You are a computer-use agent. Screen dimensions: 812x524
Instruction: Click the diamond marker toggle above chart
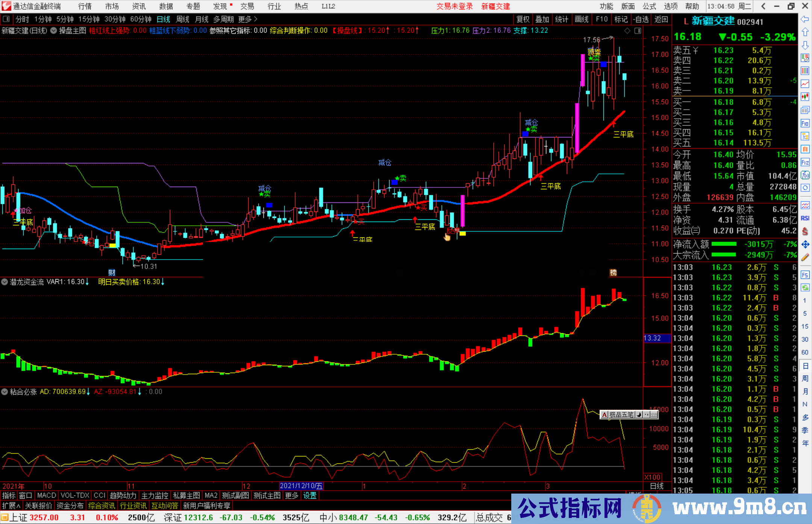[627, 31]
